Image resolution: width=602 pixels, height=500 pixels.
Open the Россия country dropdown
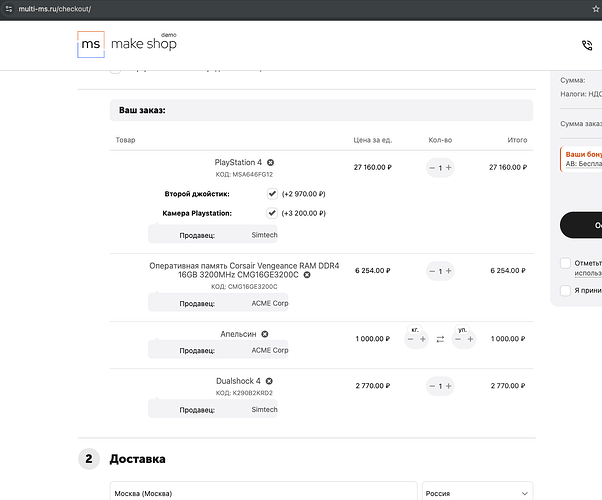coord(477,493)
